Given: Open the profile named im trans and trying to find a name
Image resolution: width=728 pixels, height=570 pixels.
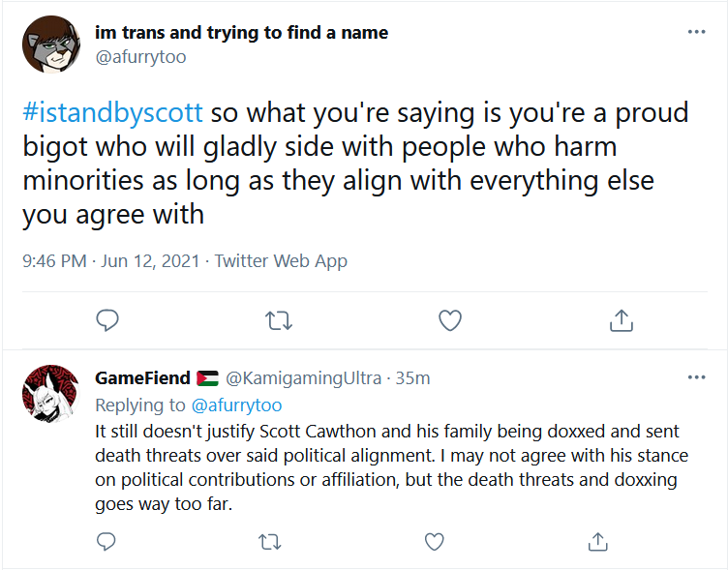Looking at the screenshot, I should [x=241, y=33].
